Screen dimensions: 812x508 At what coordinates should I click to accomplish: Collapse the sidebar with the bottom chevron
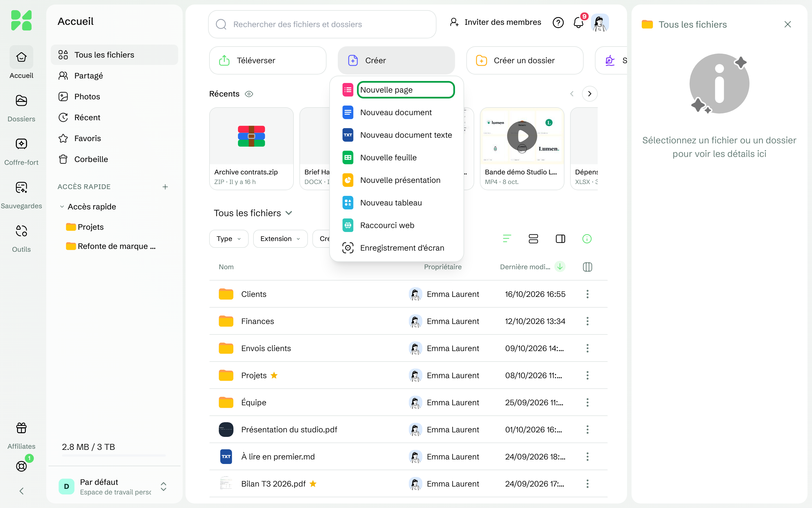[x=21, y=491]
